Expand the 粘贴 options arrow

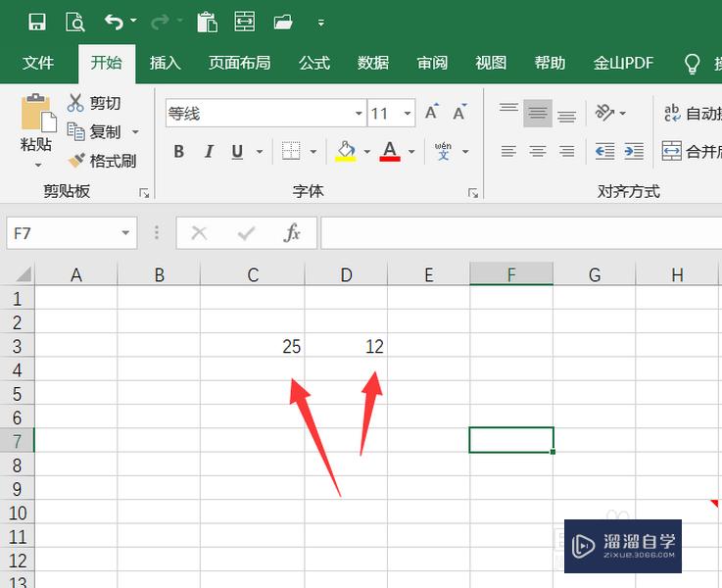(x=38, y=165)
